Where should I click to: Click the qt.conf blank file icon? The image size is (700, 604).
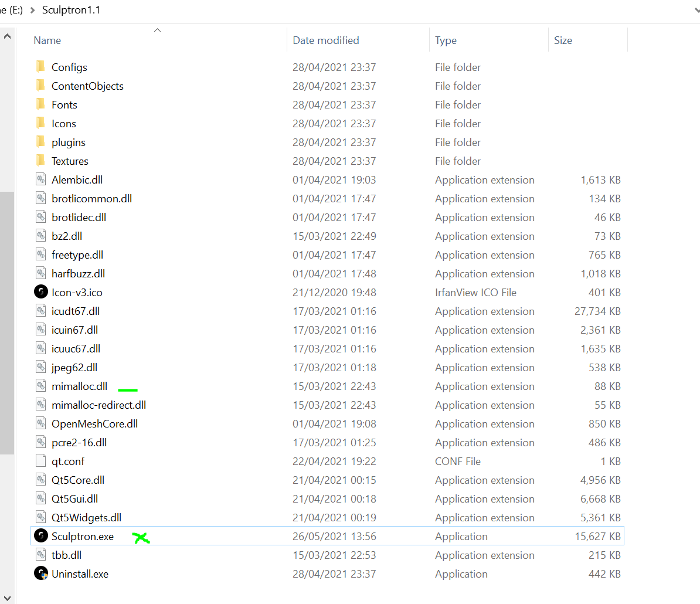coord(40,461)
